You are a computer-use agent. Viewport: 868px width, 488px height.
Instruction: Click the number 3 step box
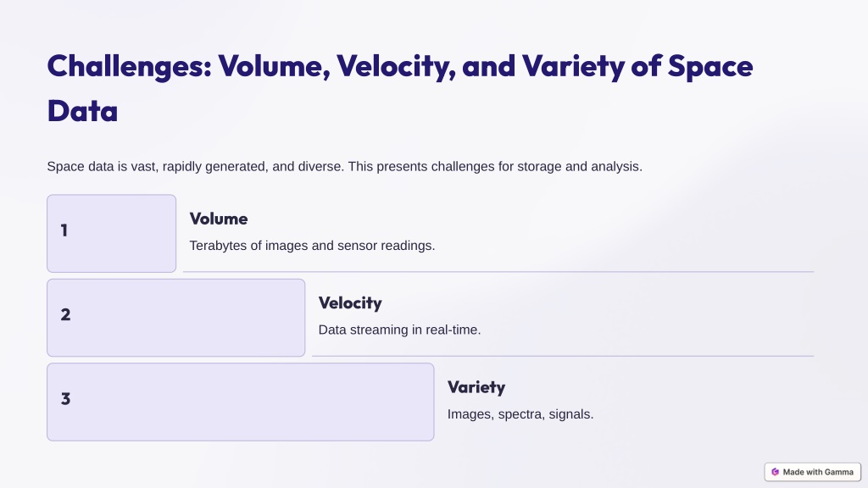240,402
